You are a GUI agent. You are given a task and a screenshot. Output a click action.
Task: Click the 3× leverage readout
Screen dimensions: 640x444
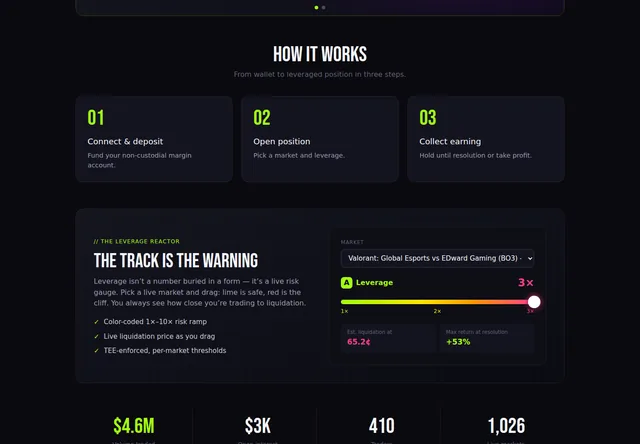tap(526, 282)
